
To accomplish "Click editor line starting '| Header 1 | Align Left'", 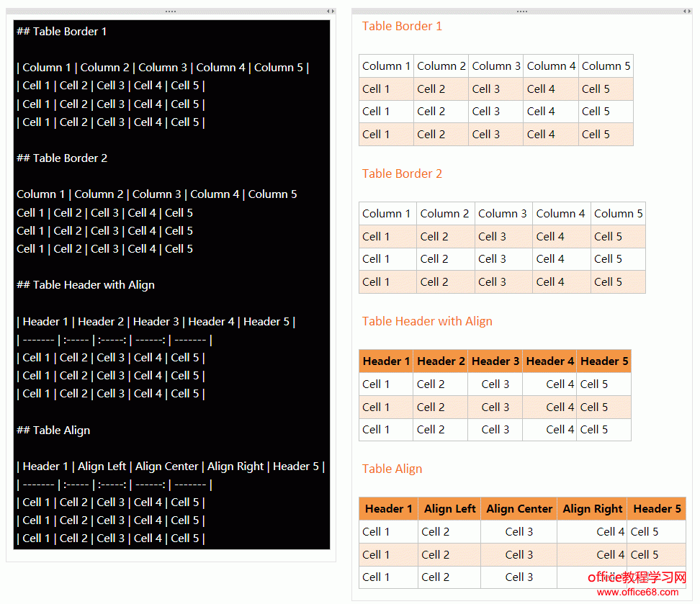I will coord(171,466).
